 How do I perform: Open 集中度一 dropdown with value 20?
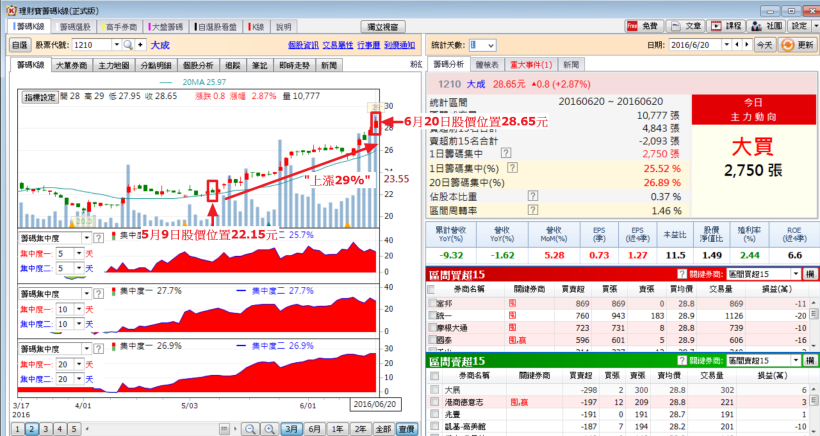pos(79,364)
